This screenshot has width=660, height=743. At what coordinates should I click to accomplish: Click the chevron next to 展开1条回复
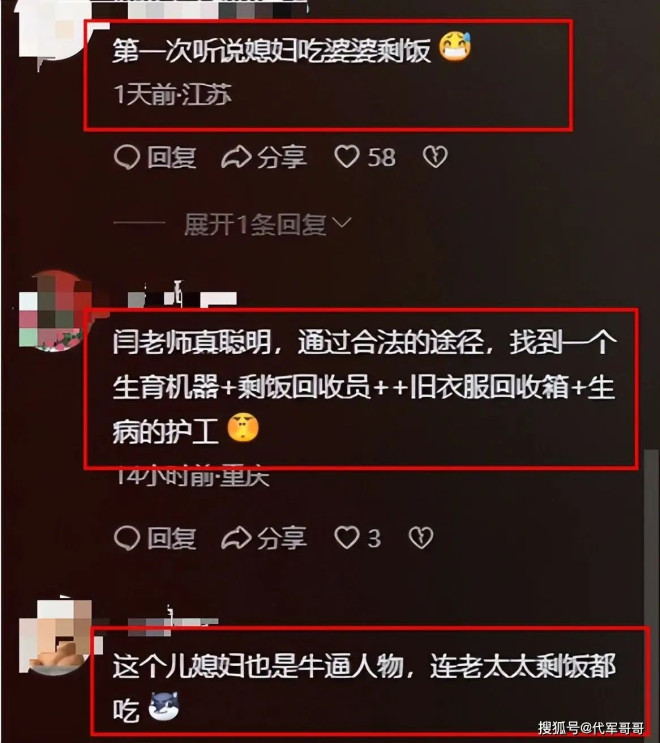click(x=343, y=222)
